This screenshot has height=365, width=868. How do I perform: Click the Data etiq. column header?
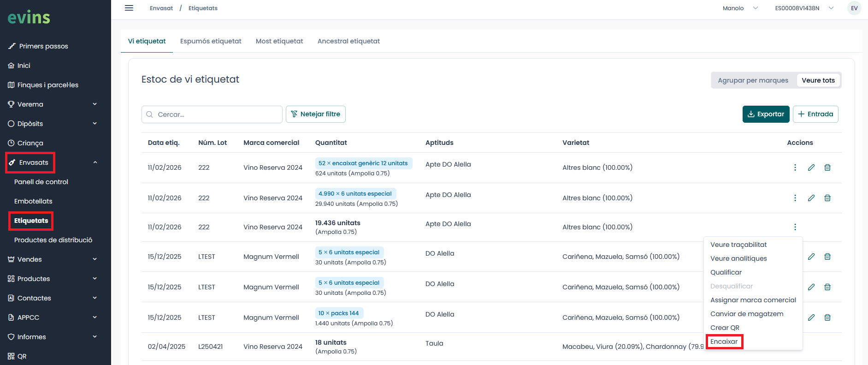click(x=164, y=143)
